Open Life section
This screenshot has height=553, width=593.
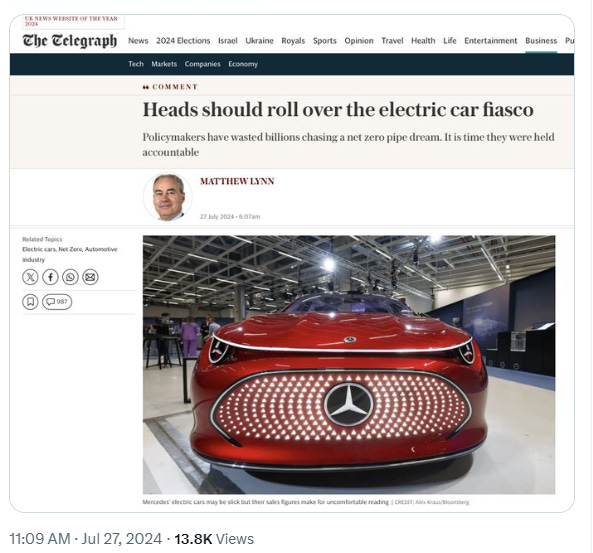click(450, 41)
